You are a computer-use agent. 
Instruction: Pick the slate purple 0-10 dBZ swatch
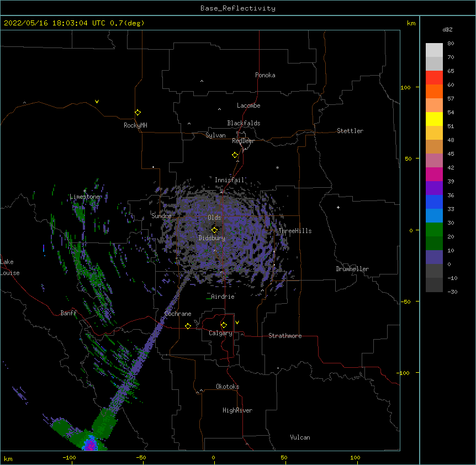pyautogui.click(x=434, y=257)
